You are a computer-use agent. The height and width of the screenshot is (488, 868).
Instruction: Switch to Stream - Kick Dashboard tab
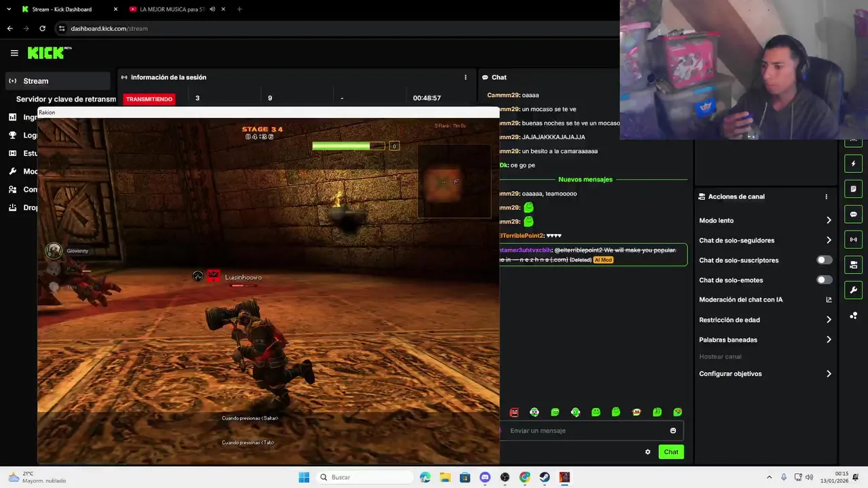(x=69, y=9)
